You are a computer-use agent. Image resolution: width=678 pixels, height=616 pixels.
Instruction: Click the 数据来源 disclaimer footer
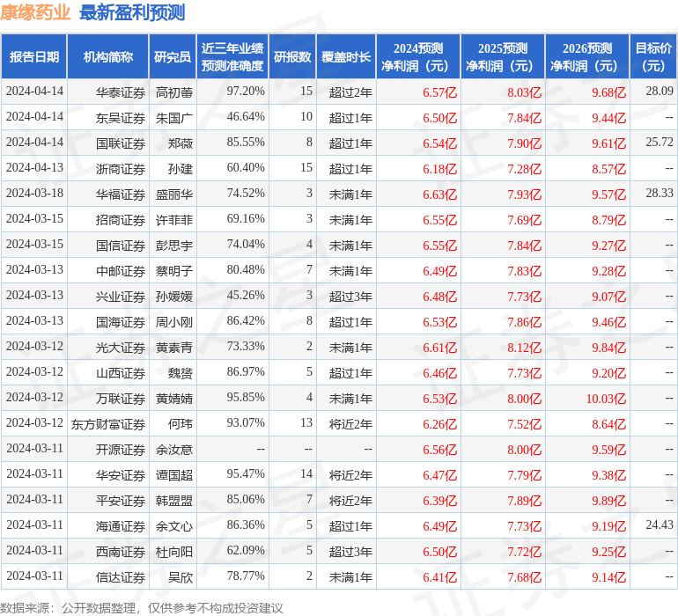tap(142, 608)
